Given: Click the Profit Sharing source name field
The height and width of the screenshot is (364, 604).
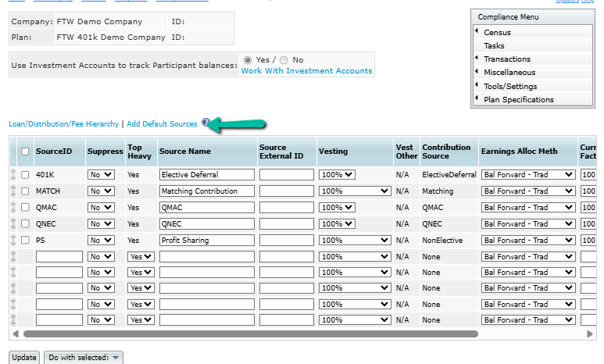Looking at the screenshot, I should [x=207, y=240].
